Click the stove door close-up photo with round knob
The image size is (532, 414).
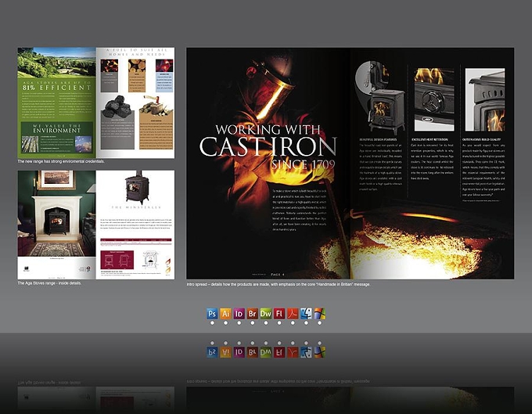coord(434,99)
